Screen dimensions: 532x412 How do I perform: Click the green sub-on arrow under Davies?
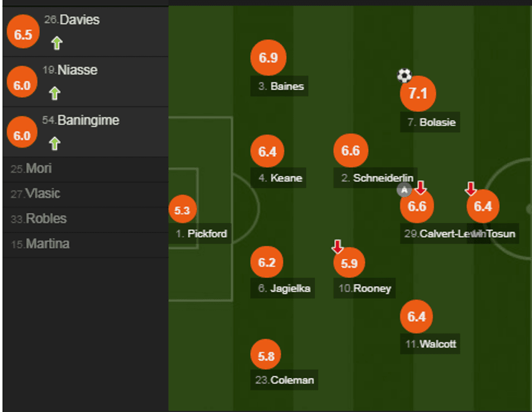pyautogui.click(x=56, y=43)
